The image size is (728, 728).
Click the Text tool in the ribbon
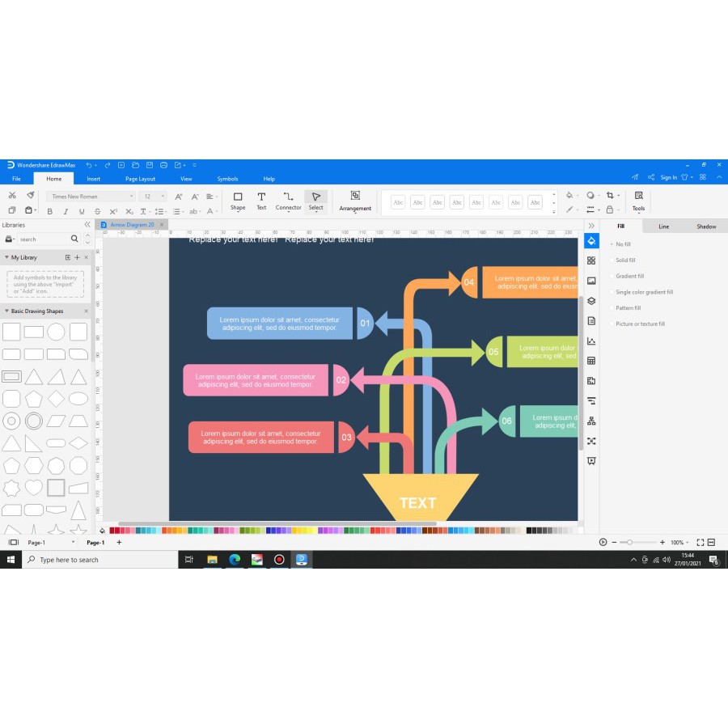pos(261,201)
